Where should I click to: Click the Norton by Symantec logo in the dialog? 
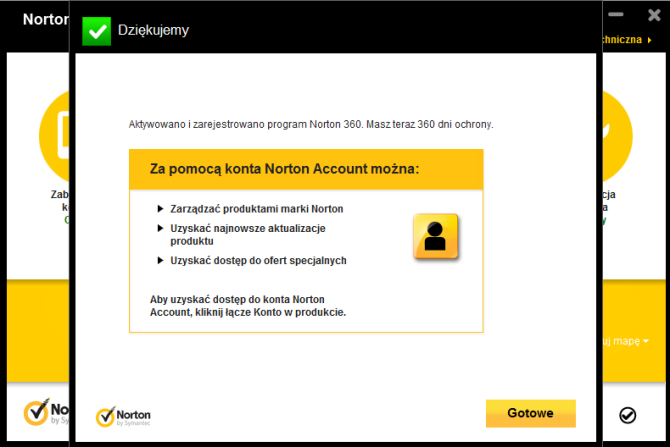click(x=123, y=416)
